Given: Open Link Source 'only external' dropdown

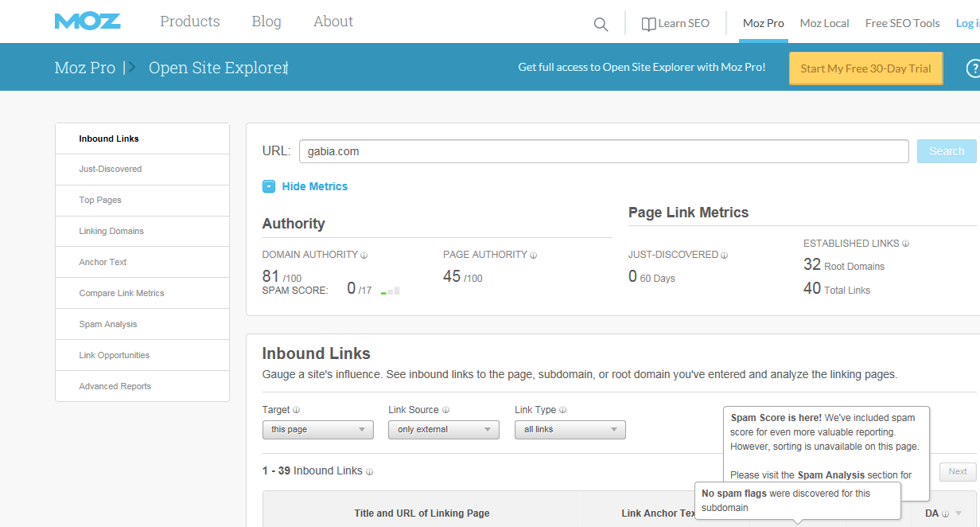Looking at the screenshot, I should pos(443,430).
